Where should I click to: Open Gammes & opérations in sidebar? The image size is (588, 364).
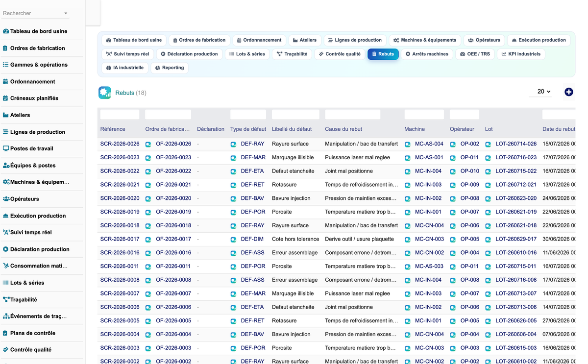tap(39, 65)
